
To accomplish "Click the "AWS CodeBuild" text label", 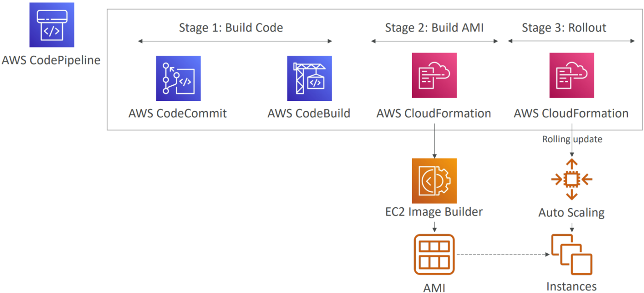I will tap(309, 113).
